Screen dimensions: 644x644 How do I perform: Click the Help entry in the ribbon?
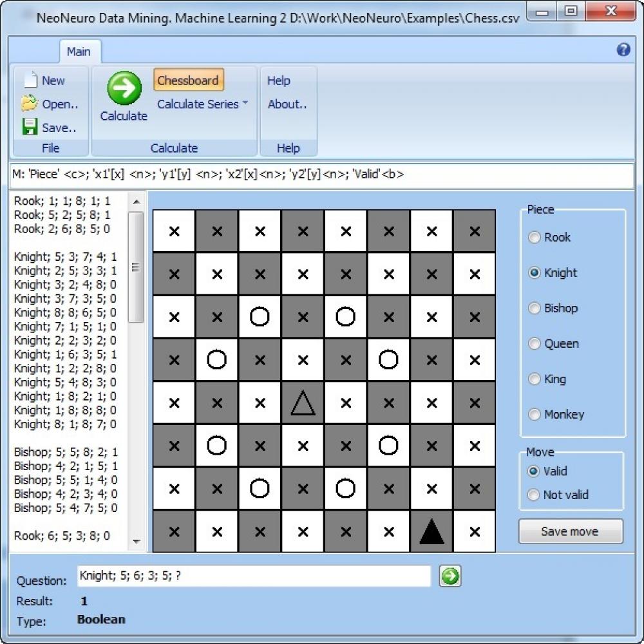[279, 80]
